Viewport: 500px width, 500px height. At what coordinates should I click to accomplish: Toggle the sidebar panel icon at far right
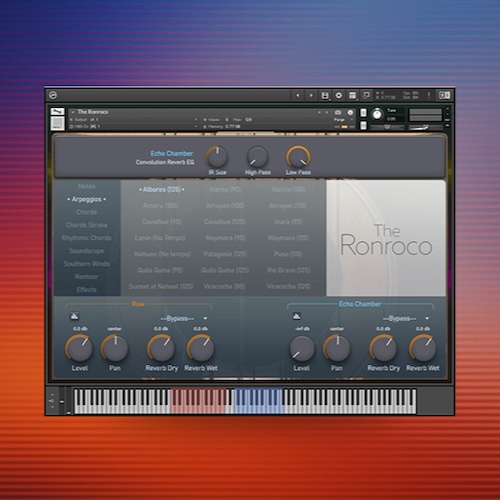[445, 95]
